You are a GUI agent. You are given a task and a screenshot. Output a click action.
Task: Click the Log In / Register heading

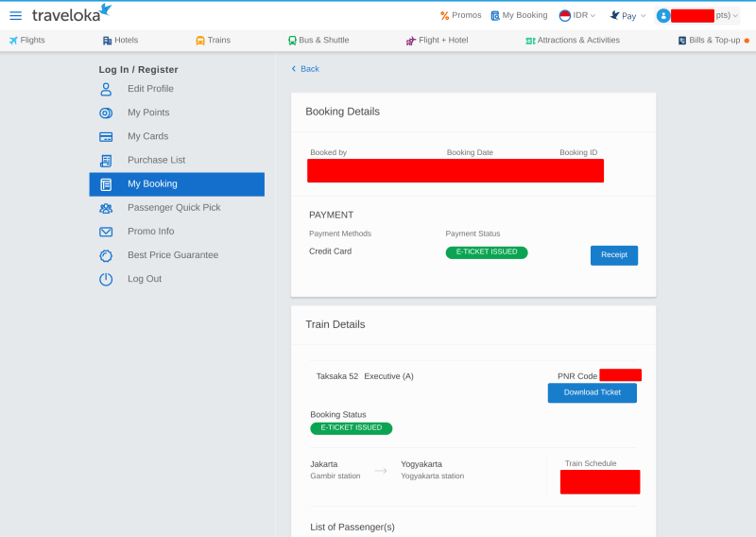click(x=138, y=69)
